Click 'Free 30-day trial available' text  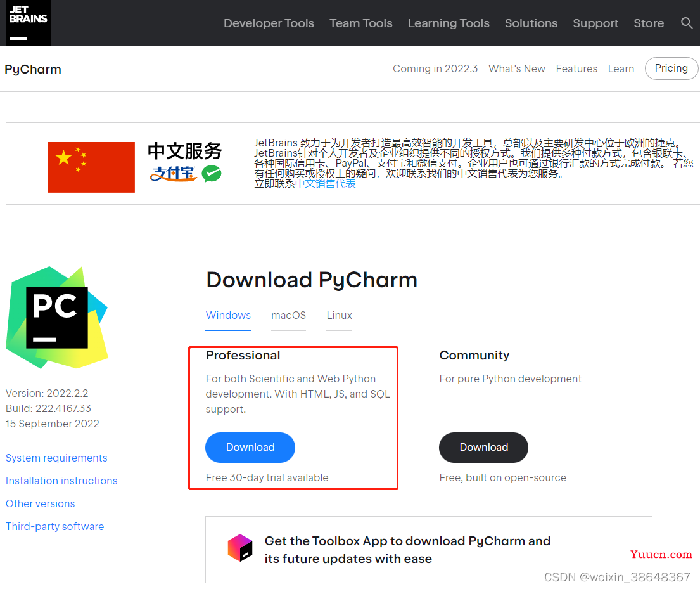(x=267, y=477)
